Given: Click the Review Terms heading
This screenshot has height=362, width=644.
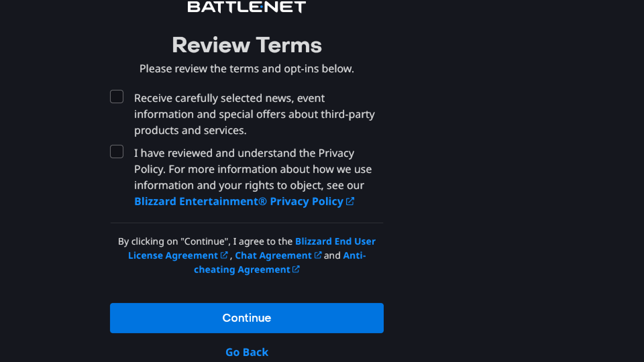Looking at the screenshot, I should [x=247, y=45].
